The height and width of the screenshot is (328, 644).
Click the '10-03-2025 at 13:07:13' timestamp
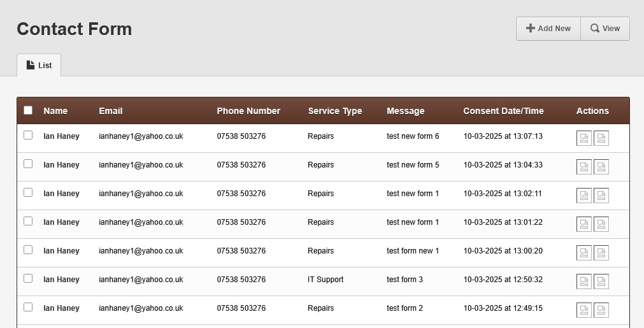(503, 136)
